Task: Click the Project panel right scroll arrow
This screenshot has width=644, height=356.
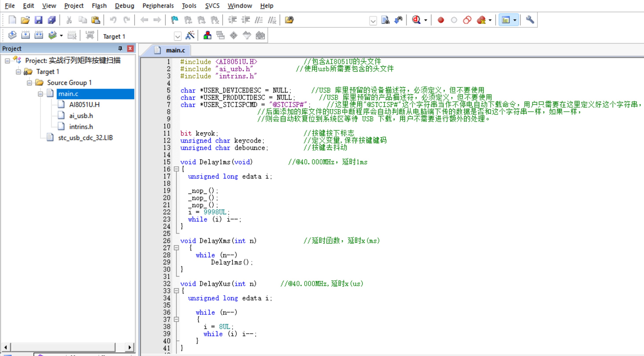Action: pyautogui.click(x=129, y=347)
